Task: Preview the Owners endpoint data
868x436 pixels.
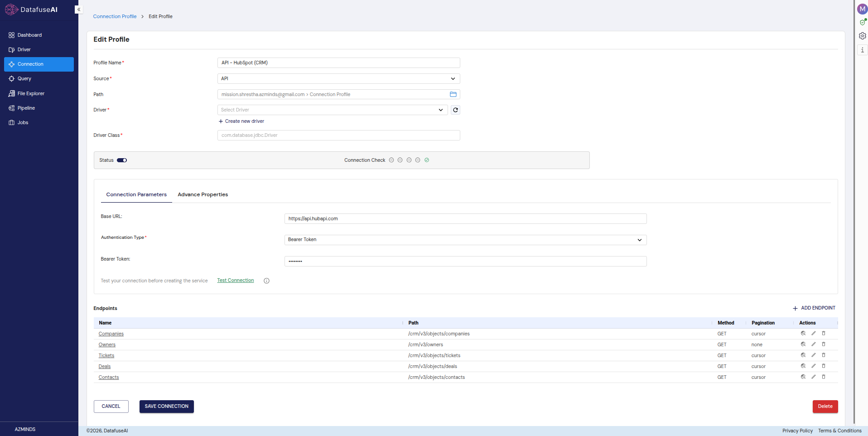Action: pyautogui.click(x=803, y=344)
